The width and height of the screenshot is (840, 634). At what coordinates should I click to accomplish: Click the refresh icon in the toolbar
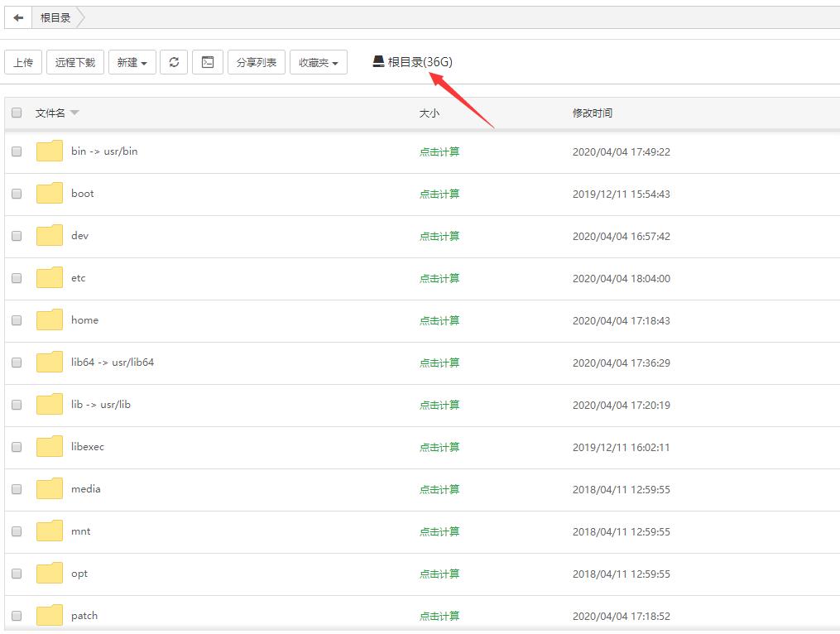point(174,62)
